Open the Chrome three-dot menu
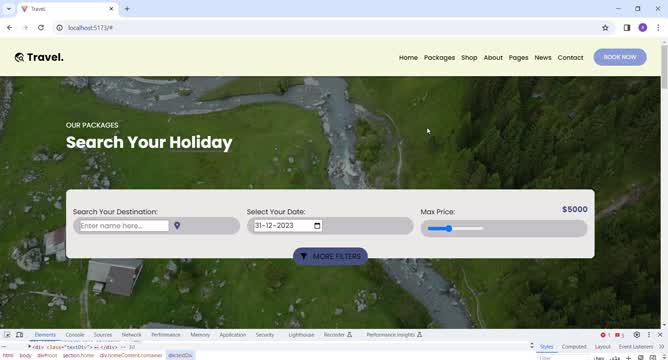This screenshot has height=360, width=668. pyautogui.click(x=658, y=28)
